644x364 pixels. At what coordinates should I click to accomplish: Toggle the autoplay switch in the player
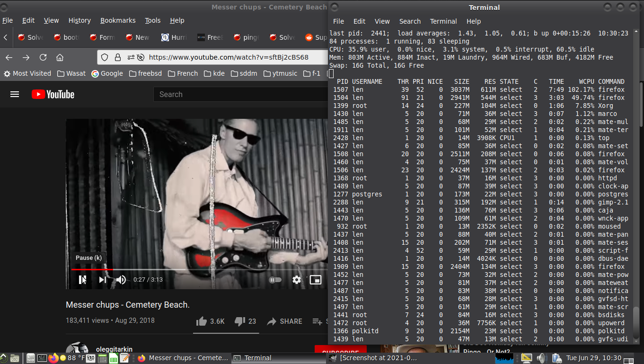tap(275, 280)
